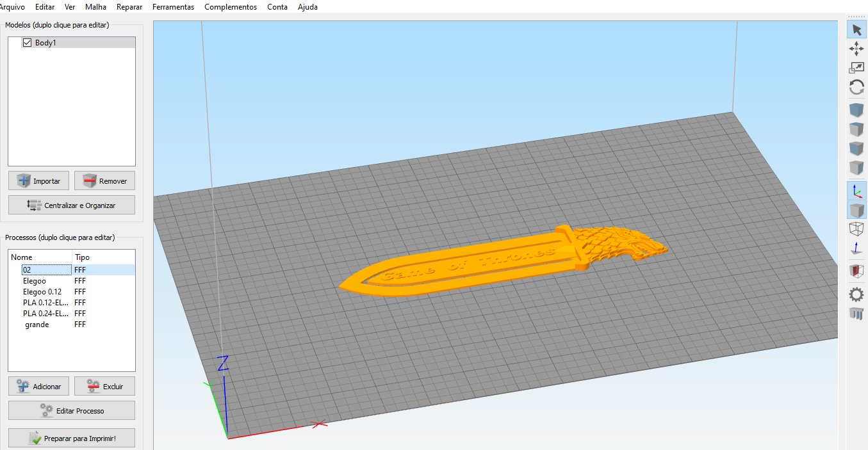The width and height of the screenshot is (868, 450).
Task: Open the Ver menu
Action: tap(70, 7)
